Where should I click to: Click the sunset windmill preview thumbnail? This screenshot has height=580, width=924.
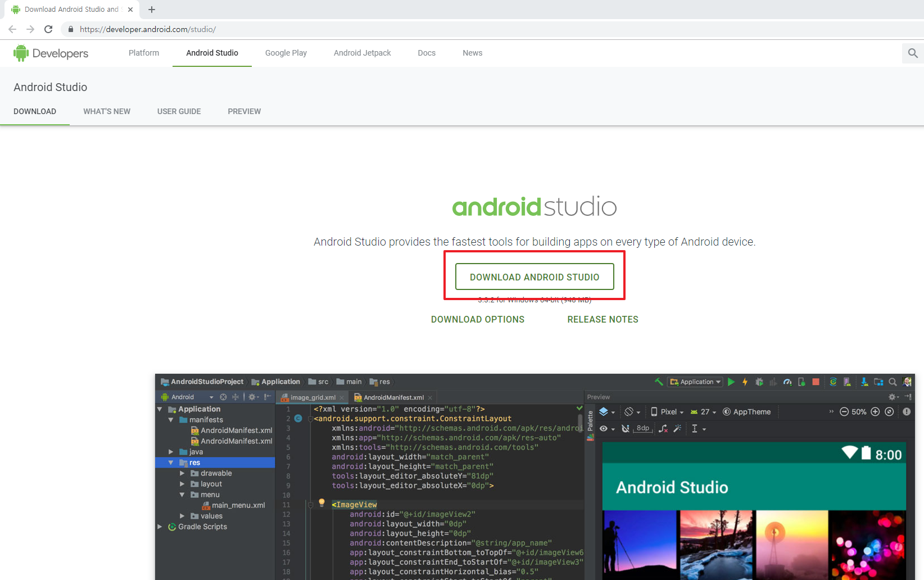tap(792, 545)
